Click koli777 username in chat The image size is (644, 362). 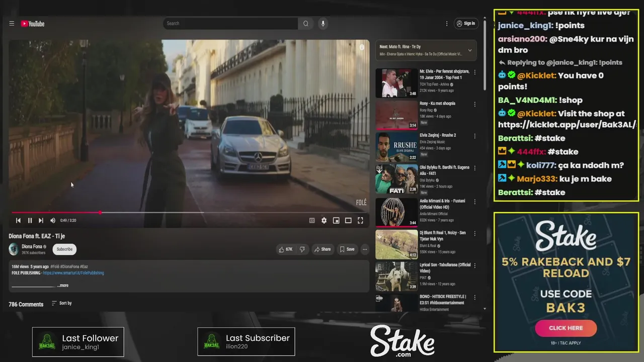click(x=541, y=165)
